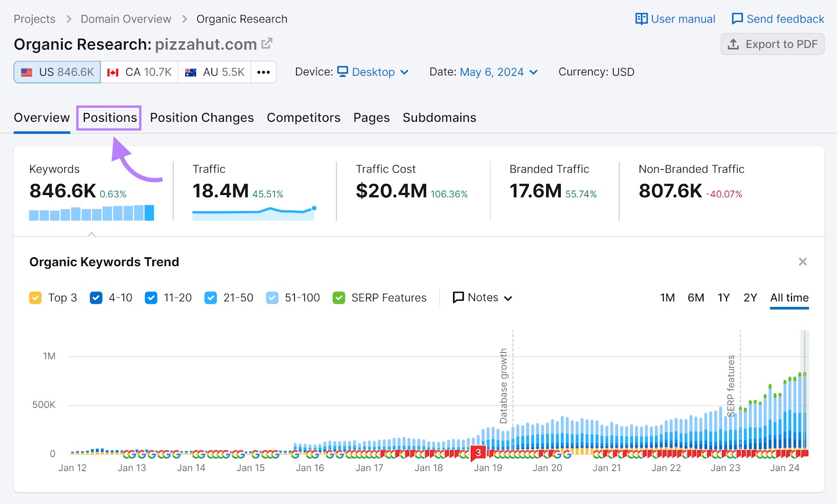Go to Domain Overview breadcrumb

pos(126,19)
